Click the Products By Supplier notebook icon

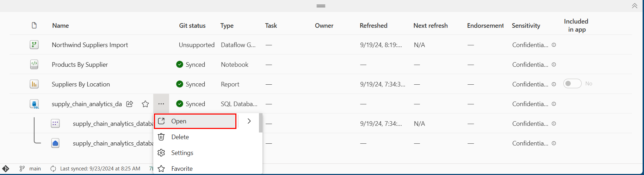coord(34,64)
